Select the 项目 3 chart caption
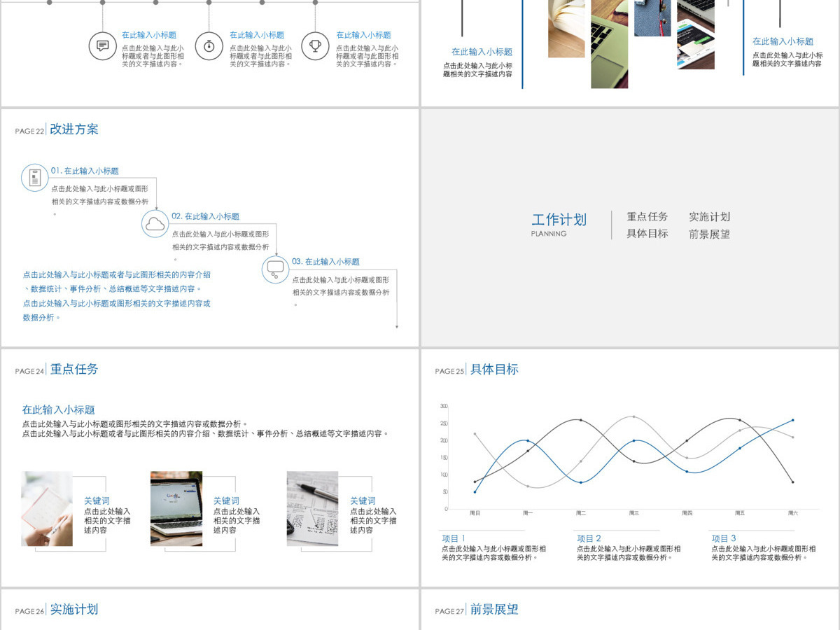Screen dimensions: 840x630 coord(724,538)
